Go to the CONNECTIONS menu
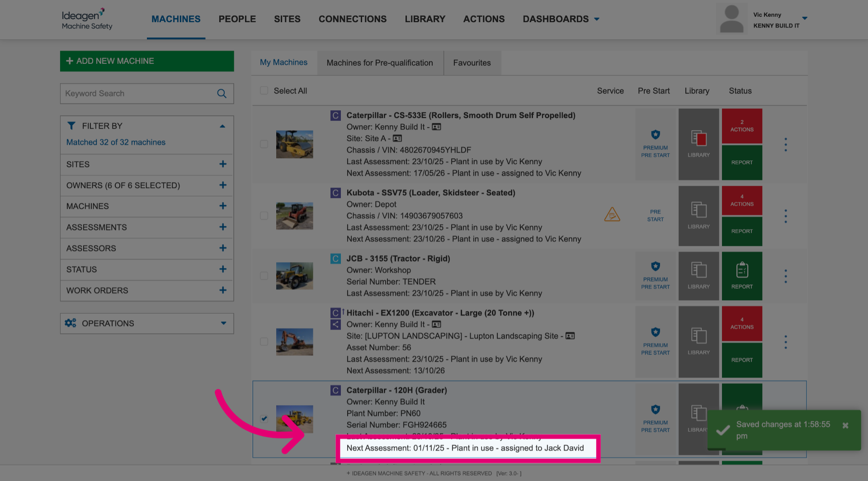This screenshot has height=481, width=868. tap(353, 19)
